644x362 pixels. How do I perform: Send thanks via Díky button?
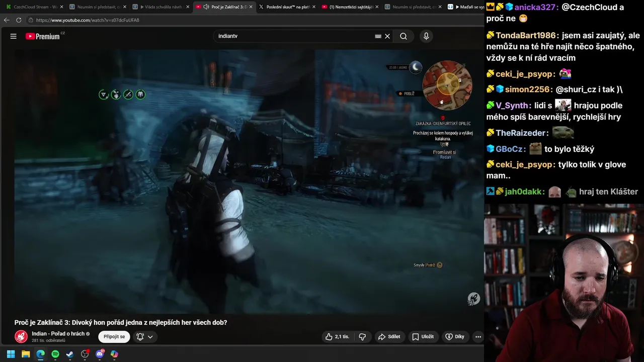[455, 336]
